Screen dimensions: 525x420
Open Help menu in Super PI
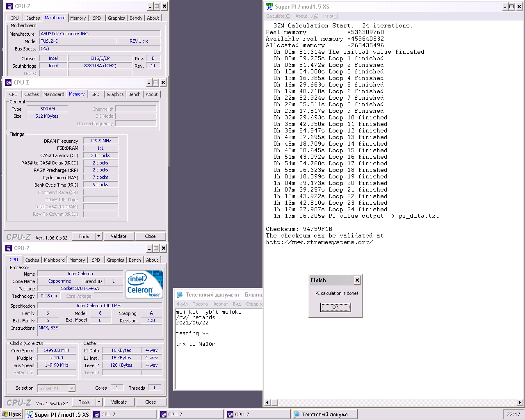click(331, 16)
